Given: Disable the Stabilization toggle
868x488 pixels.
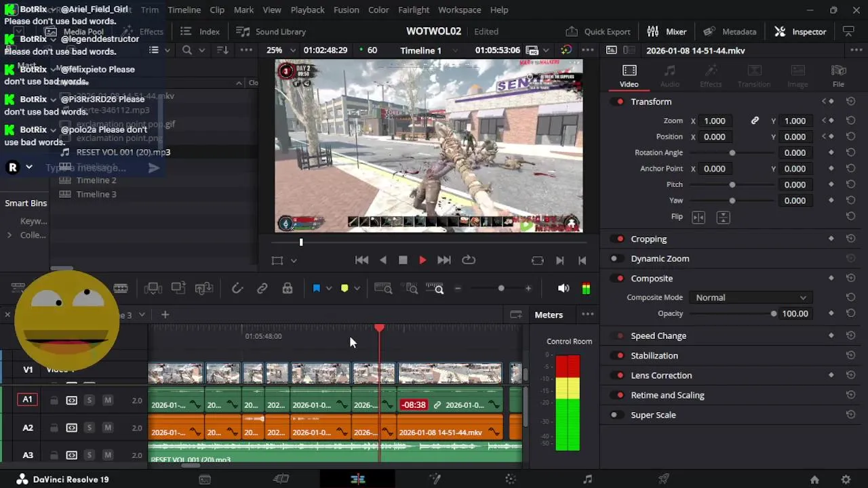Looking at the screenshot, I should coord(618,356).
